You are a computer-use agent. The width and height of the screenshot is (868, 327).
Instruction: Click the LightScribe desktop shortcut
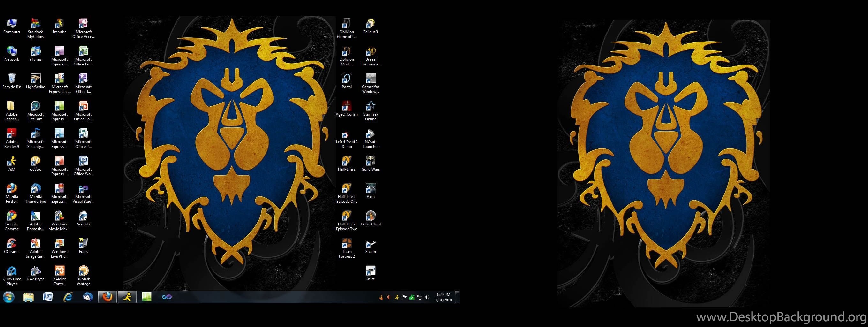tap(35, 81)
